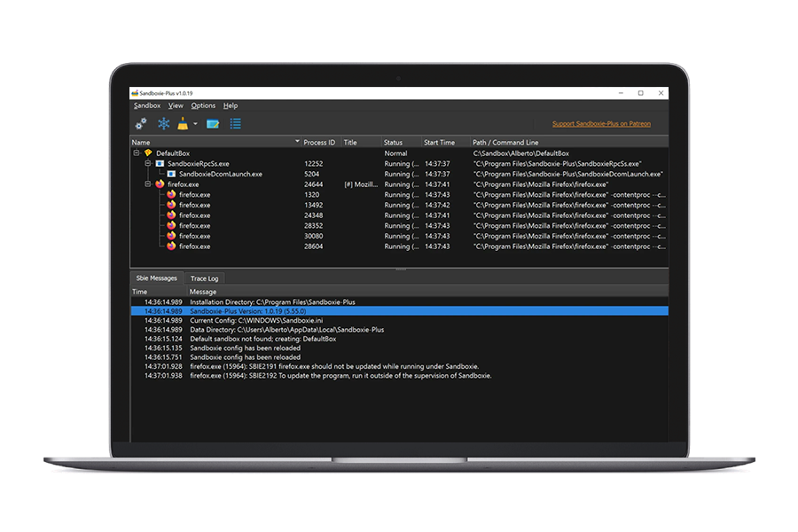Viewport: 798px width, 532px height.
Task: Click the blue list toolbar icon
Action: [235, 124]
